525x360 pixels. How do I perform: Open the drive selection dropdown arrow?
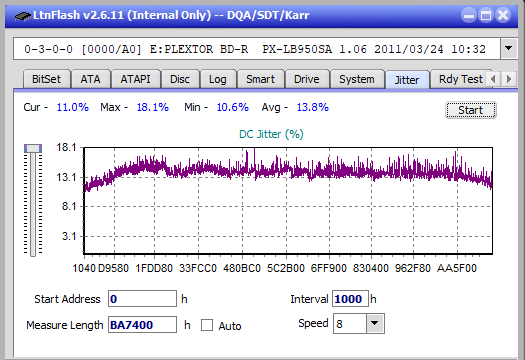[509, 49]
